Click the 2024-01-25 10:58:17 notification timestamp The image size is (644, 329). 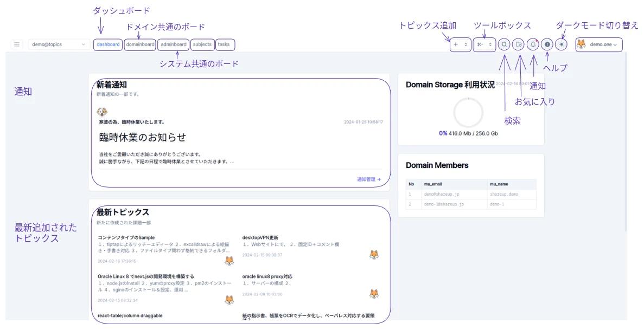(x=364, y=122)
